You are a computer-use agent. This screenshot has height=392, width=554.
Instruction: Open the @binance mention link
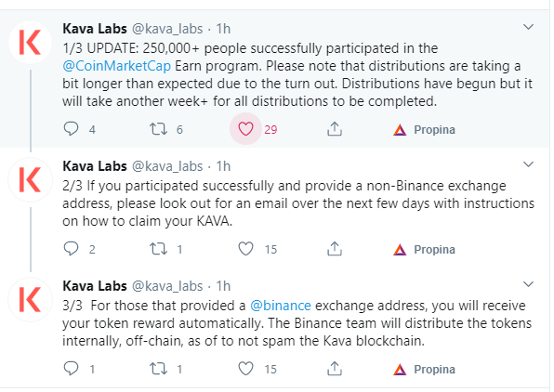coord(281,306)
